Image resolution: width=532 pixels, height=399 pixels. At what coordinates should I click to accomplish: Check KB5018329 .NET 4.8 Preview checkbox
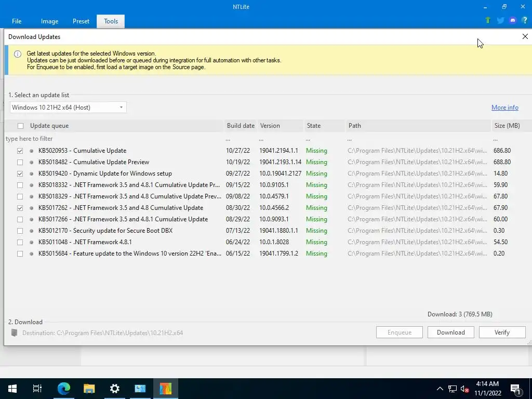[20, 196]
